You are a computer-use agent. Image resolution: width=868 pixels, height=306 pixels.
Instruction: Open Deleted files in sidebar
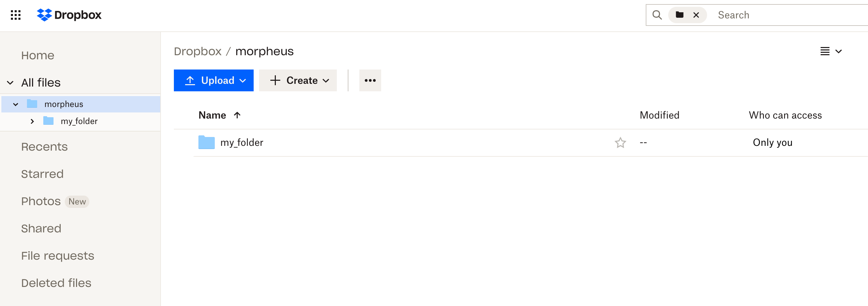pyautogui.click(x=56, y=283)
